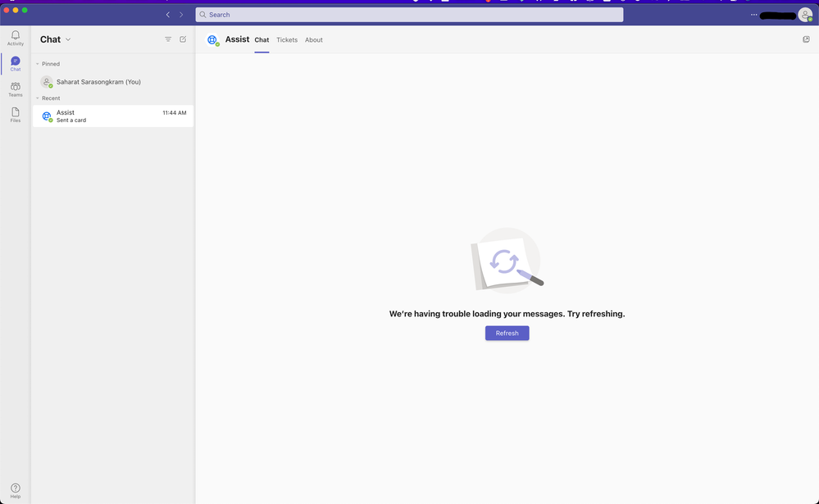Switch to the Tickets tab
Screen dimensions: 819x504
point(287,39)
